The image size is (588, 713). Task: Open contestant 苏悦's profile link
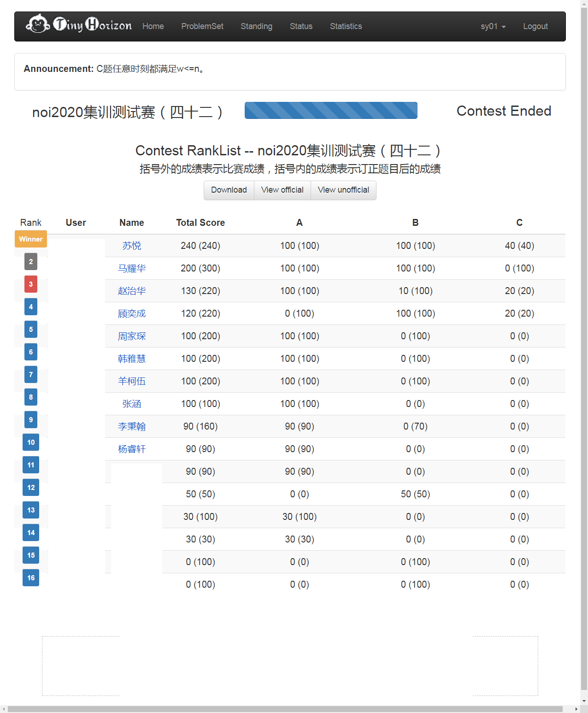click(131, 246)
